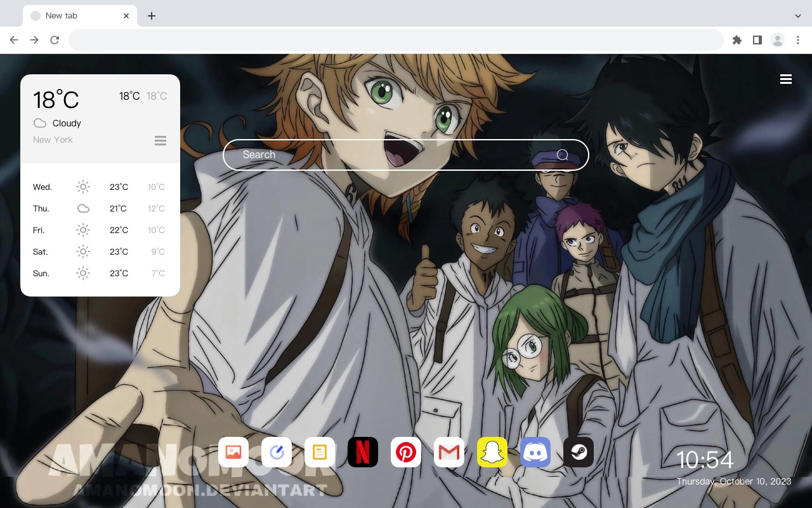Select the Sun. forecast row
The width and height of the screenshot is (812, 508).
coord(100,273)
